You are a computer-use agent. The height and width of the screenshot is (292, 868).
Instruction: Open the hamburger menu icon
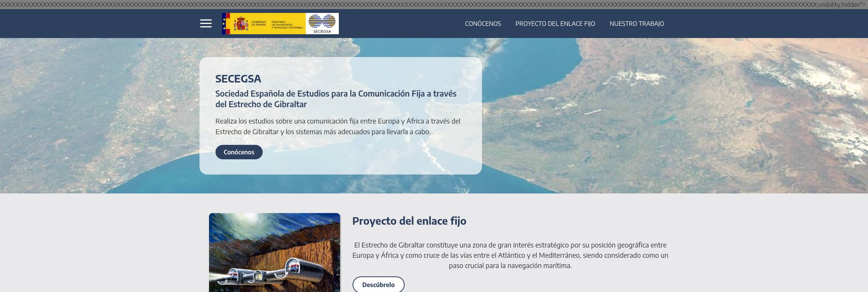pos(206,24)
